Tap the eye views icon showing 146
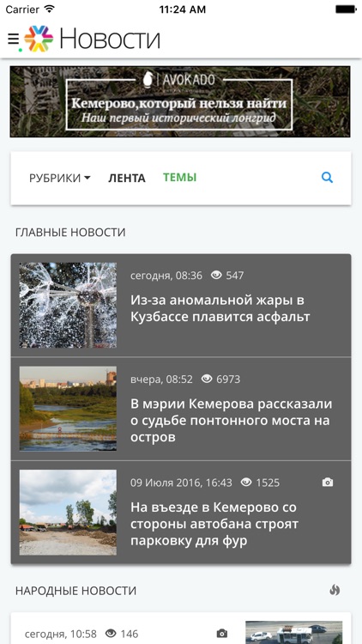Viewport: 362px width, 644px height. click(111, 634)
